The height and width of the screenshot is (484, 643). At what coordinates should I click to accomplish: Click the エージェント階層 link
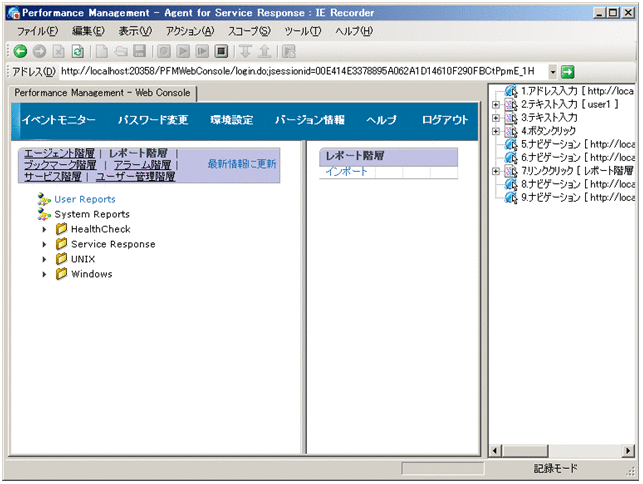coord(59,153)
